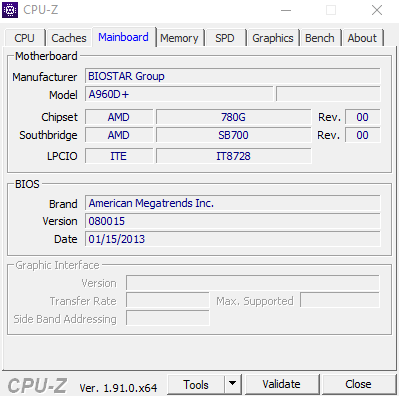Image resolution: width=399 pixels, height=396 pixels.
Task: Click the Chipset AMD vendor value
Action: click(119, 117)
